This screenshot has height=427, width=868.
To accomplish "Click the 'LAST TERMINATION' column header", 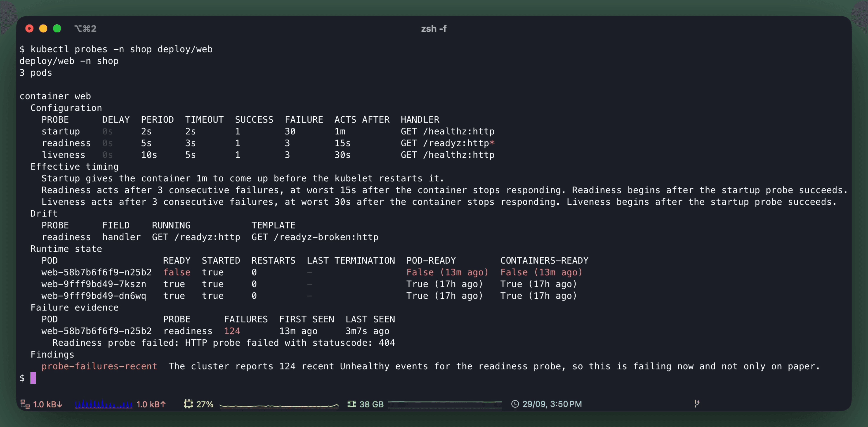I will 351,261.
